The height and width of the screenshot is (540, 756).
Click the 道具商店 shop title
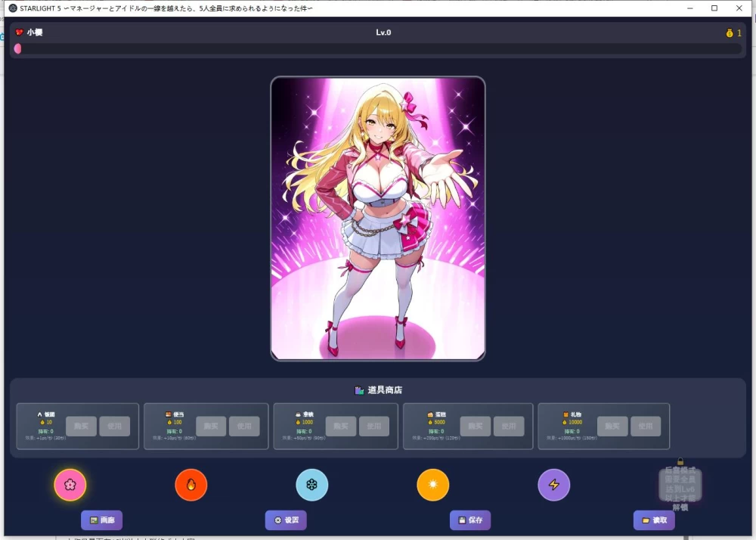click(385, 390)
